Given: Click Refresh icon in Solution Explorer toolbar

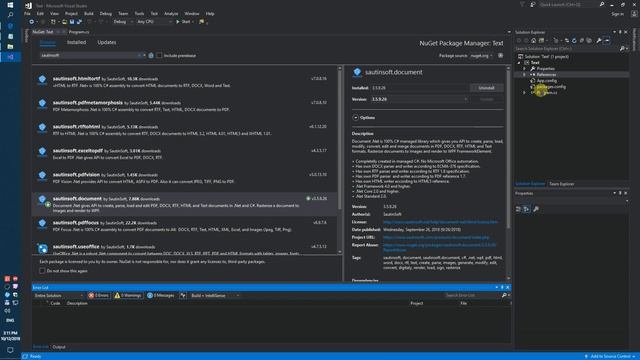Looking at the screenshot, I should tap(574, 40).
